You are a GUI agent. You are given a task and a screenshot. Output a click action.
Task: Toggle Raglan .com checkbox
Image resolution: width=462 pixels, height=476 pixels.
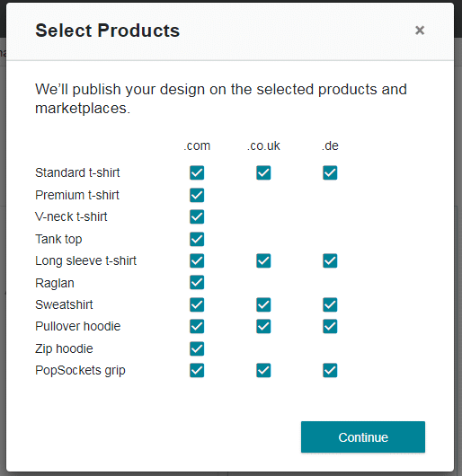tap(197, 282)
